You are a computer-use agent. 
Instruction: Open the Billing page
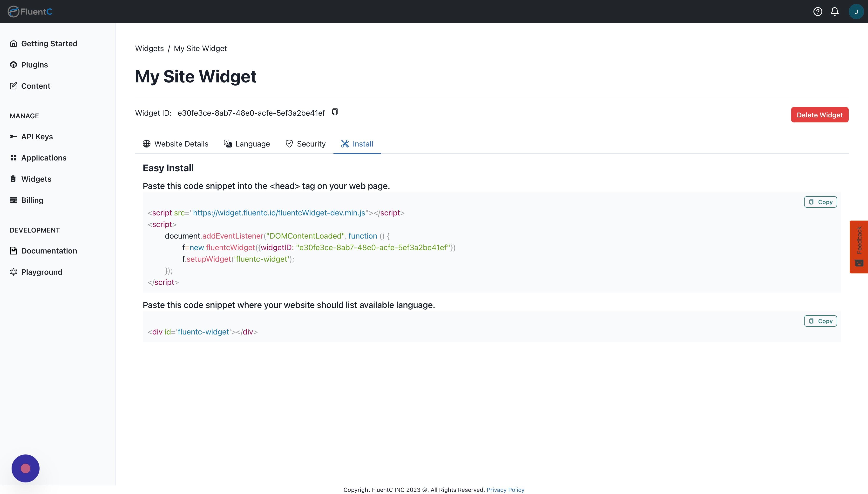[32, 200]
